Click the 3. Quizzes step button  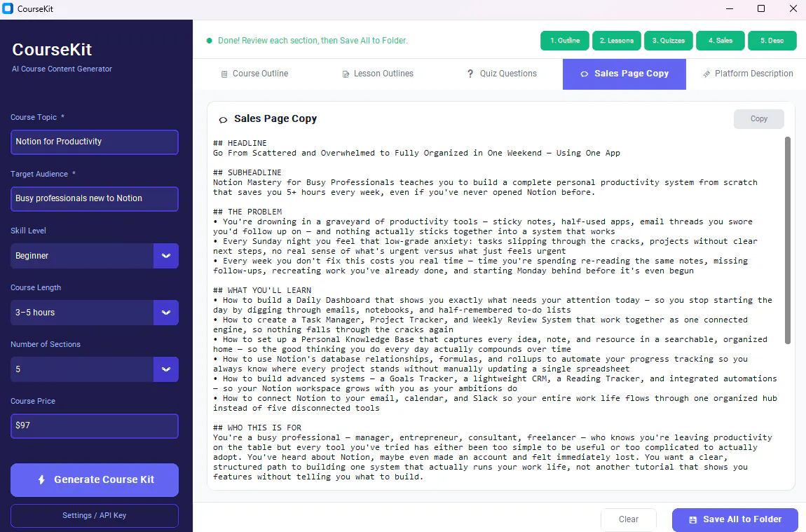(669, 41)
